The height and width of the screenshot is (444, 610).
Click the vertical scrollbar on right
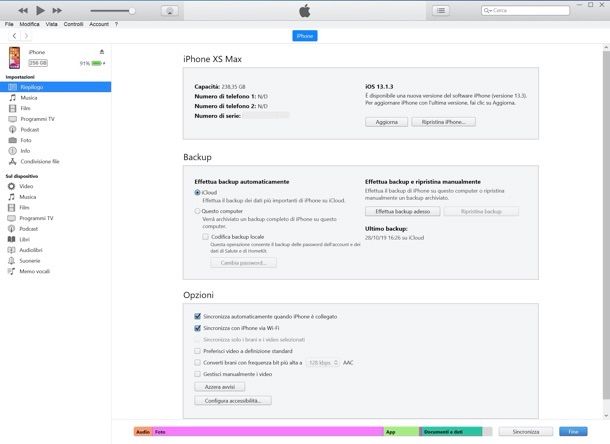[606, 225]
